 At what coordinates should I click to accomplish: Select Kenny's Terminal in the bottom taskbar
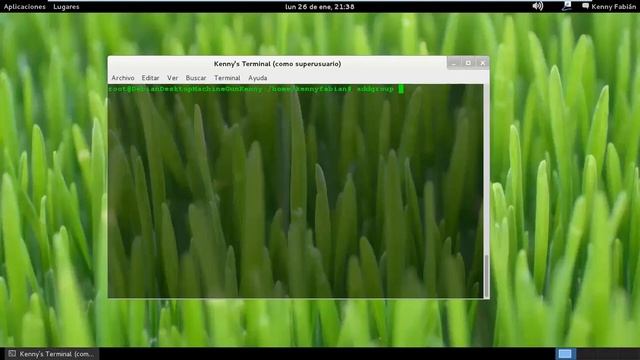51,354
